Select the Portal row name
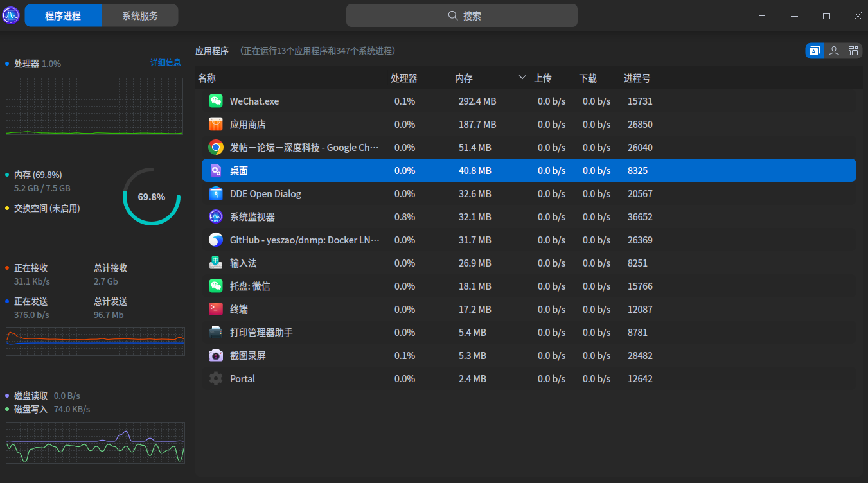This screenshot has height=483, width=868. tap(243, 379)
